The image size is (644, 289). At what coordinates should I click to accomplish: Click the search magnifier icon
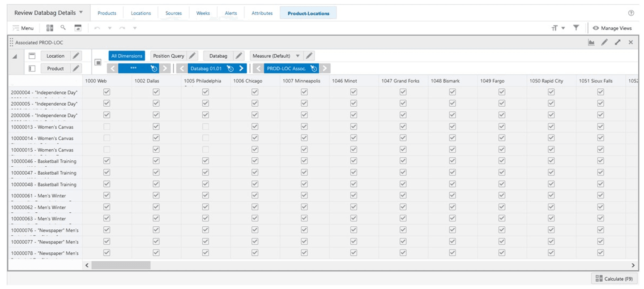(x=63, y=28)
